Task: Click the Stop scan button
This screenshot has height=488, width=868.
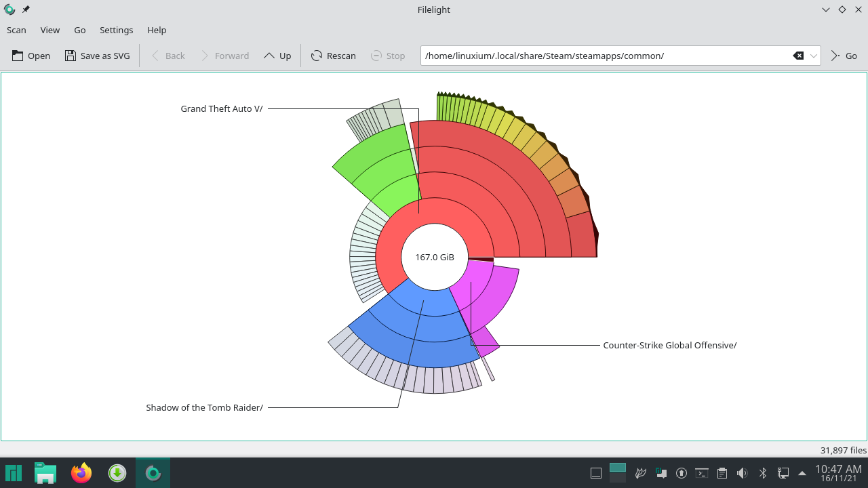Action: [x=388, y=56]
